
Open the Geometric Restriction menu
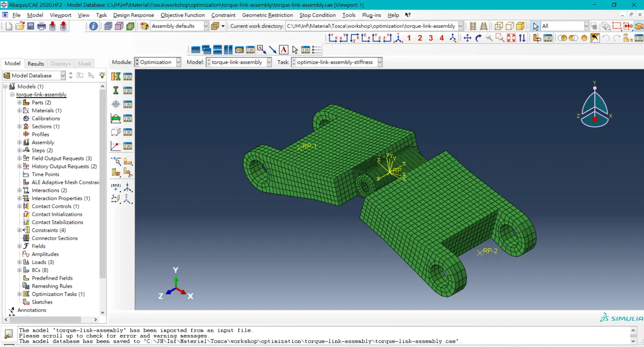coord(267,15)
